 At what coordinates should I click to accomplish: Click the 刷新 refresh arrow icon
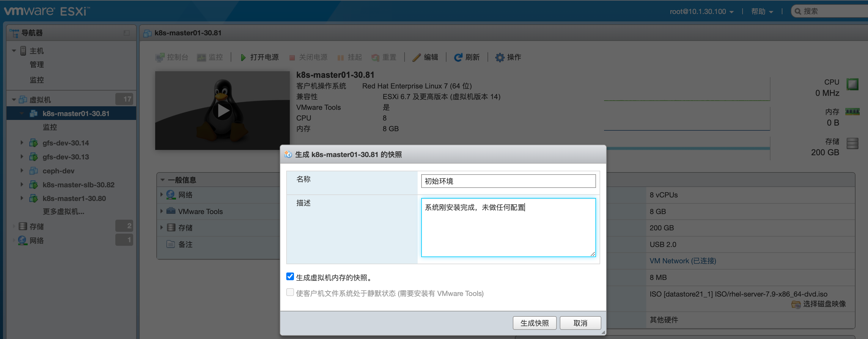click(x=458, y=58)
